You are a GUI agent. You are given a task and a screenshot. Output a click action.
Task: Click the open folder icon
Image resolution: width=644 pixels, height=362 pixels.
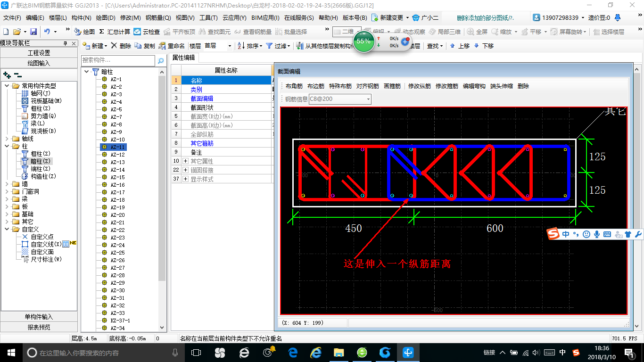(x=17, y=32)
